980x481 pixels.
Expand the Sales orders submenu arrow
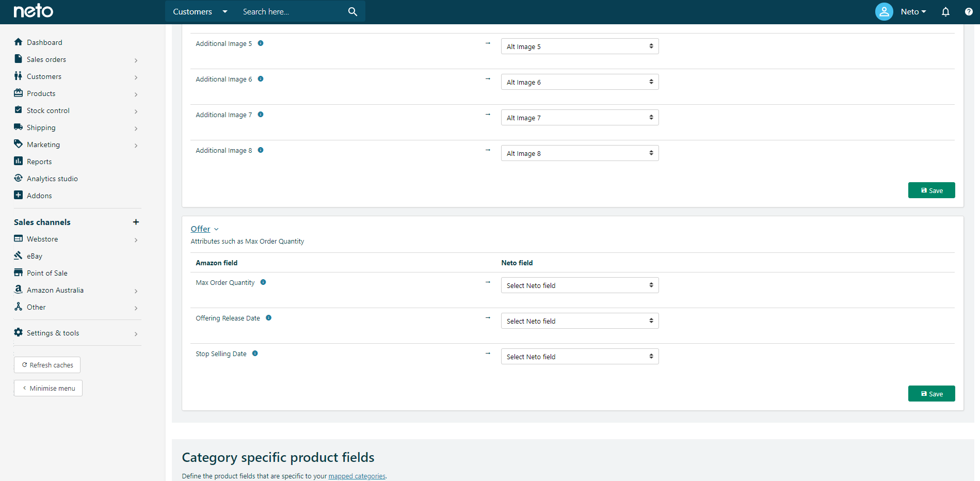point(136,60)
